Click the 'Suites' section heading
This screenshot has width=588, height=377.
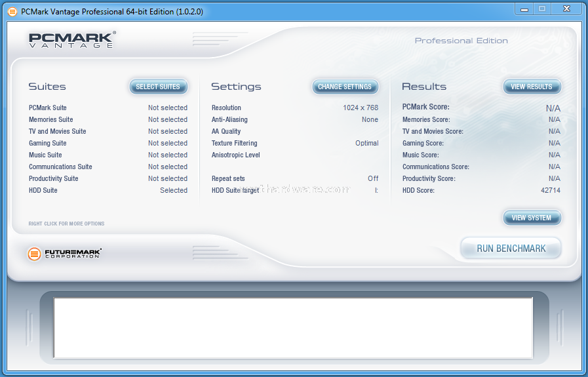[47, 87]
